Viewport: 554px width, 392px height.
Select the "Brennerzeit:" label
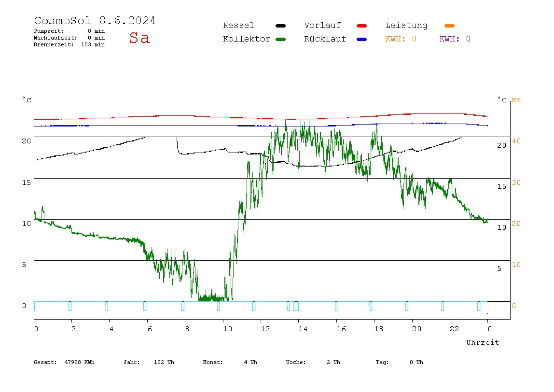[x=54, y=44]
